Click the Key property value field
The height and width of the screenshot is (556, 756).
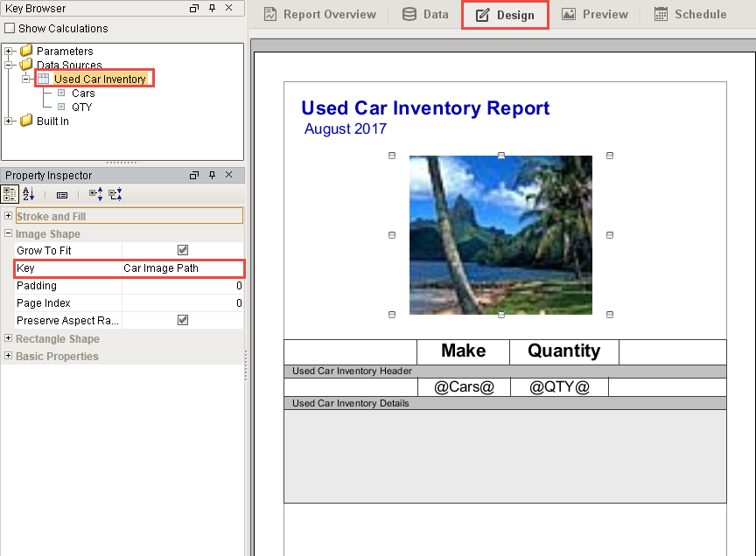(x=183, y=268)
